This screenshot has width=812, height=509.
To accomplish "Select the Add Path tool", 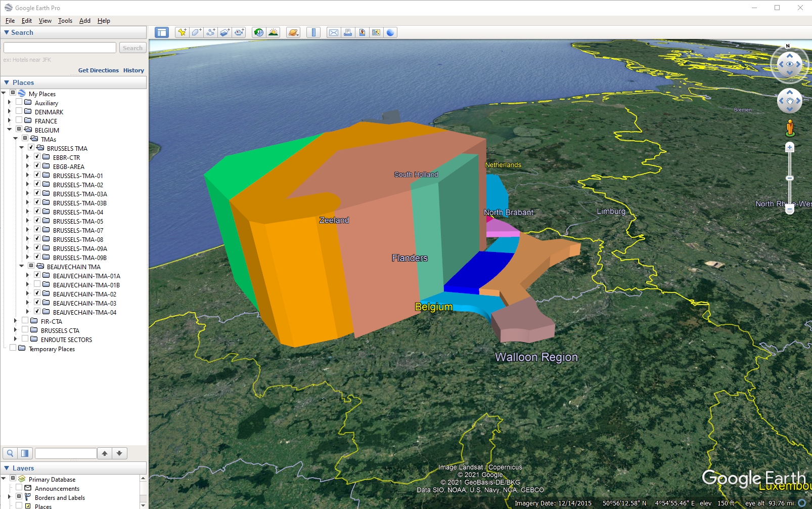I will pyautogui.click(x=210, y=32).
